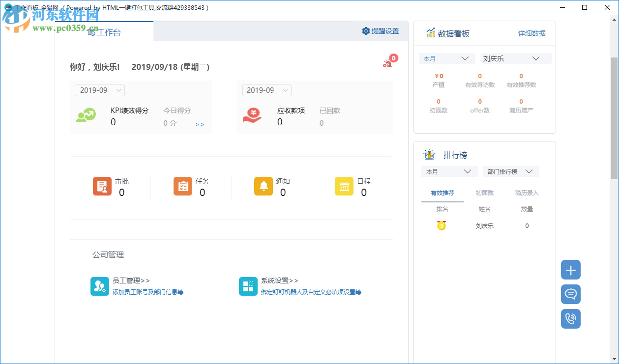619x364 pixels.
Task: Open the 日程 calendar icon
Action: click(x=345, y=186)
